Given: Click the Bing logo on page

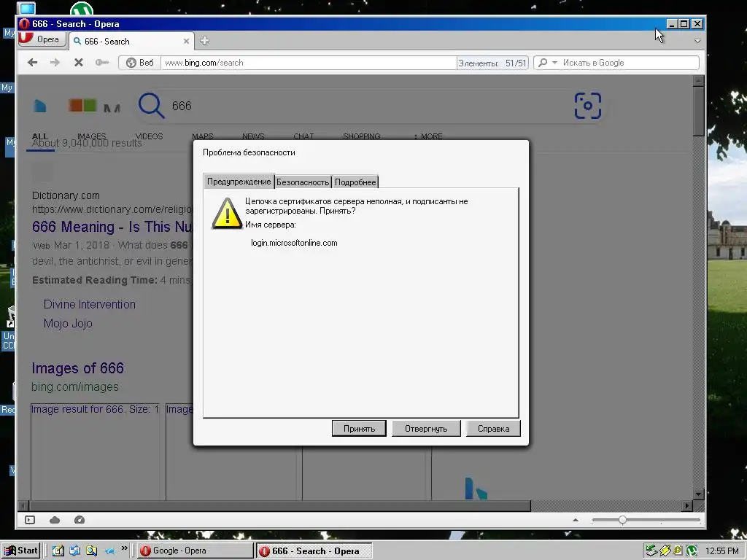Looking at the screenshot, I should (x=40, y=106).
